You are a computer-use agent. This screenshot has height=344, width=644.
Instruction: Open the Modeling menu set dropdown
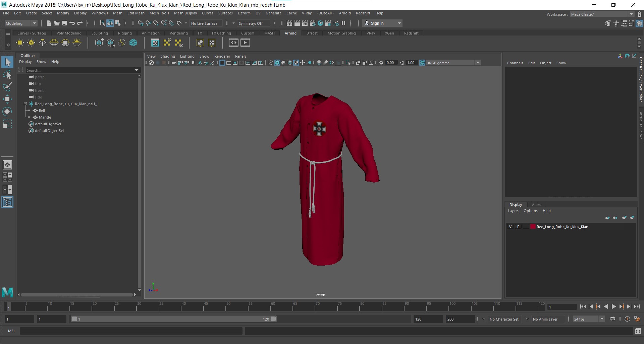(21, 23)
